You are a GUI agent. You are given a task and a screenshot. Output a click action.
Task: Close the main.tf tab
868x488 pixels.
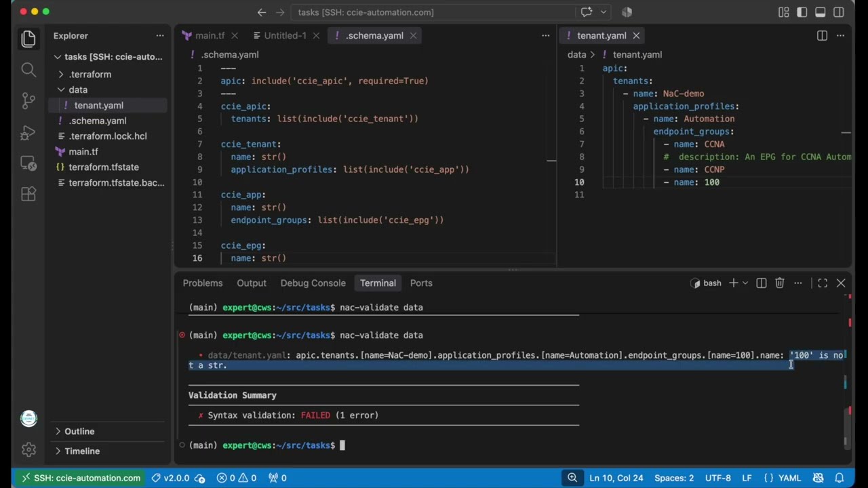coord(235,35)
